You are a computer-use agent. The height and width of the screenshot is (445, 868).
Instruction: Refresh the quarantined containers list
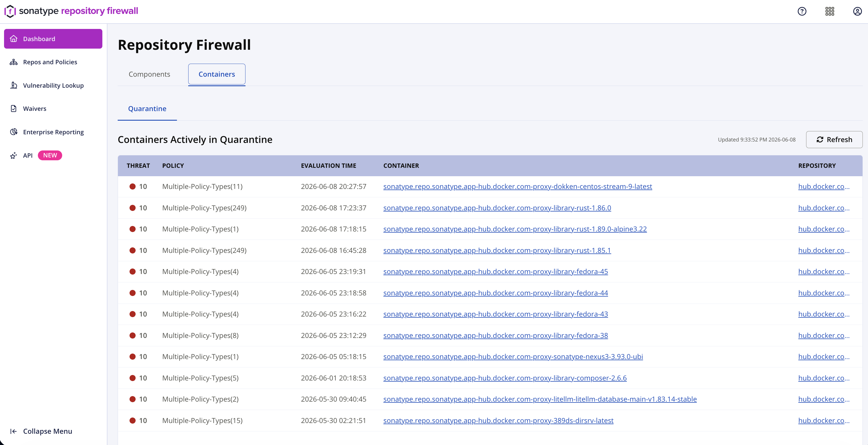(x=834, y=139)
